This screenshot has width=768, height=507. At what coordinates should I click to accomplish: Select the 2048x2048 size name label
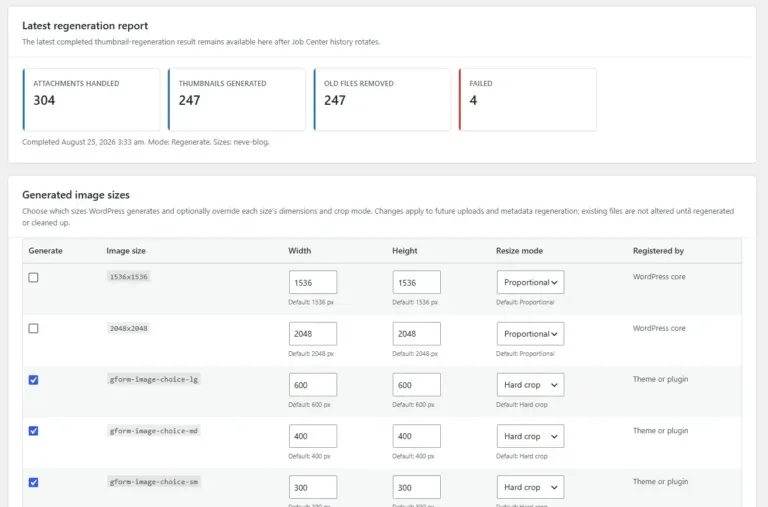tap(128, 328)
